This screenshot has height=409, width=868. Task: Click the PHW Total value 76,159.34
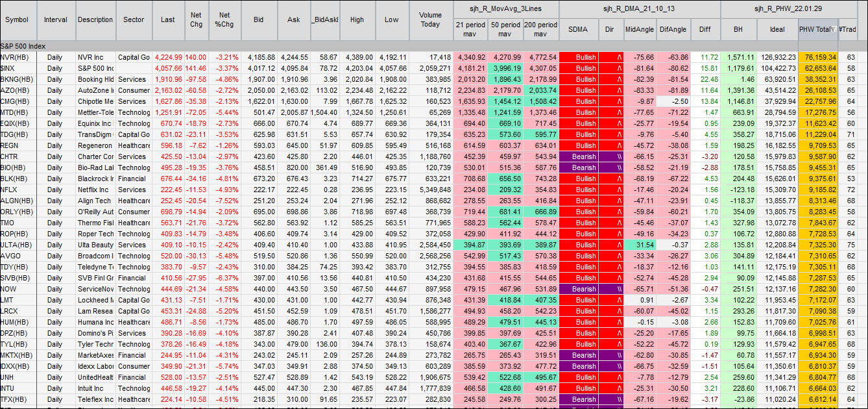coord(817,57)
